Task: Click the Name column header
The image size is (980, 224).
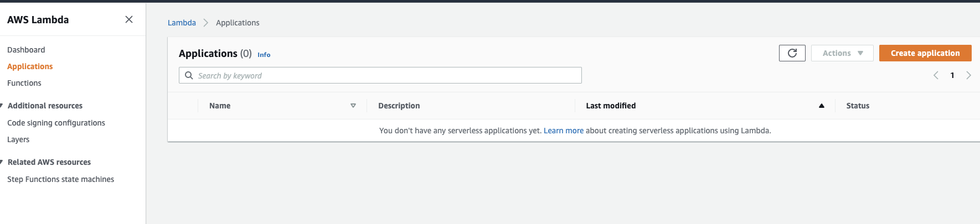Action: click(x=220, y=106)
